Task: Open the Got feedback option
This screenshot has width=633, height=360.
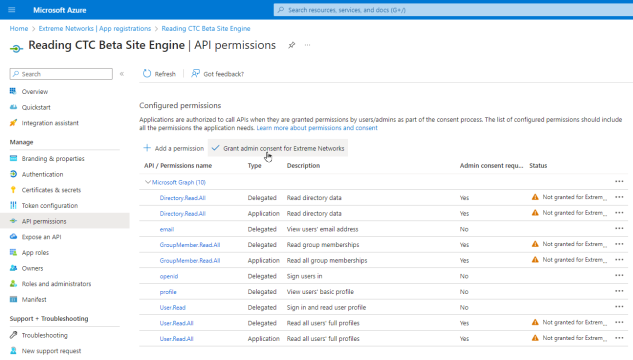Action: (218, 74)
